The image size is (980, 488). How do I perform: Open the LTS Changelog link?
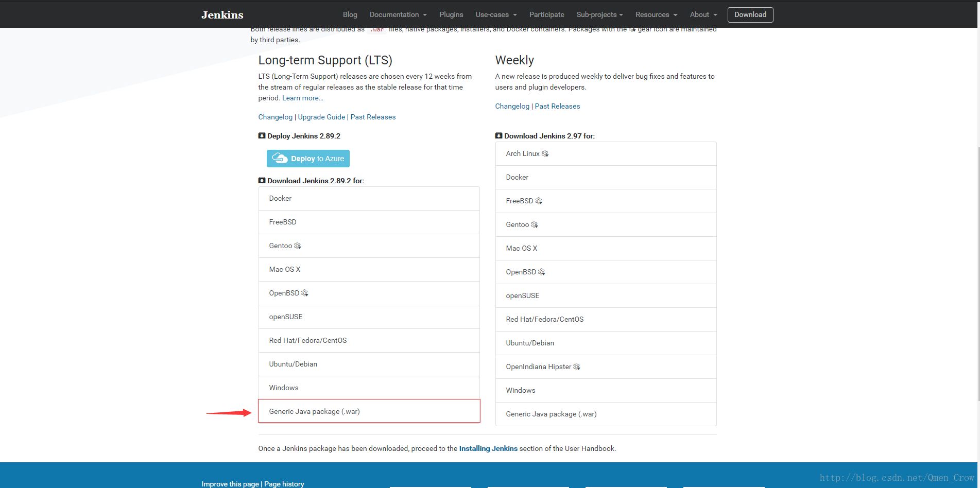275,117
